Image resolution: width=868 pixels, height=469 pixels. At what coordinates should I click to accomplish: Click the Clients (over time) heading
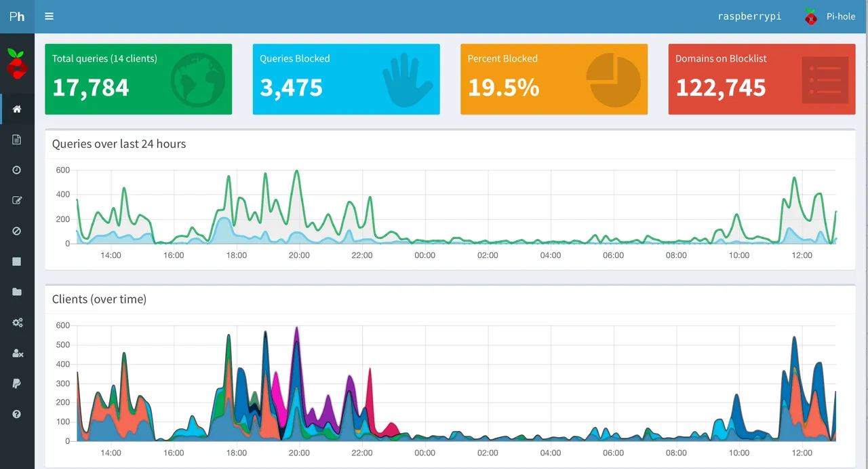point(99,299)
